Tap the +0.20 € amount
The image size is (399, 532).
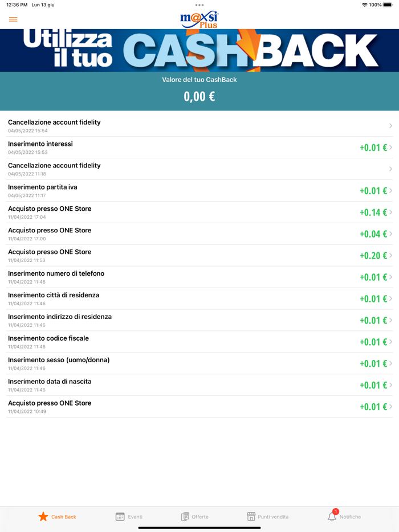click(373, 256)
